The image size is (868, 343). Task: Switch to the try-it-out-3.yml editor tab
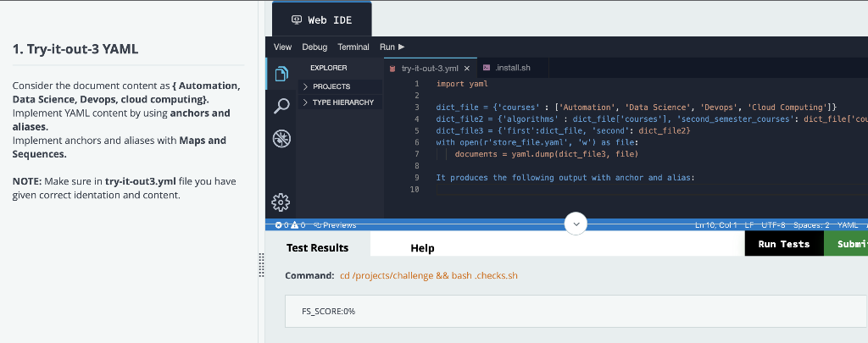coord(430,68)
